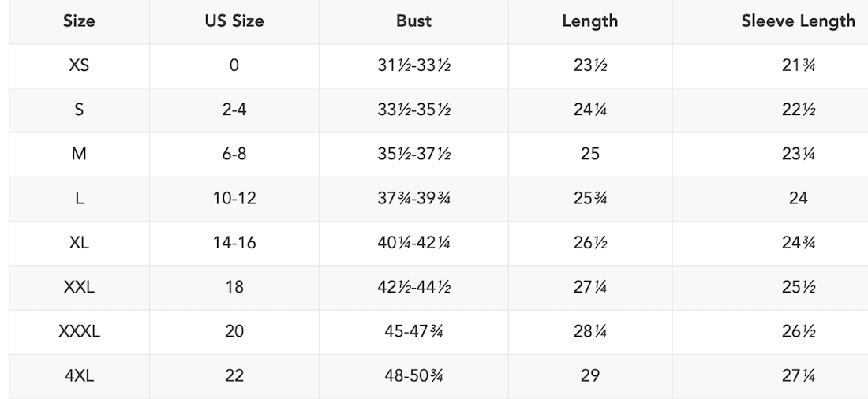Click the 4XL size cell
This screenshot has height=399, width=868.
pyautogui.click(x=79, y=375)
